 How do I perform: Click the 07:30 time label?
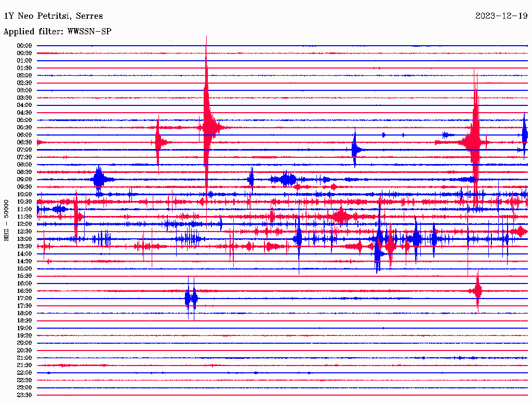pyautogui.click(x=24, y=157)
